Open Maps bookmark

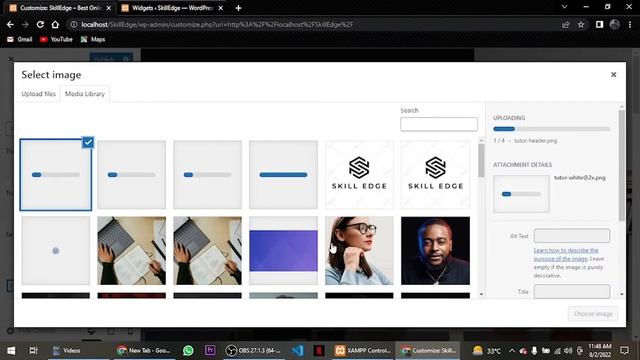point(93,39)
